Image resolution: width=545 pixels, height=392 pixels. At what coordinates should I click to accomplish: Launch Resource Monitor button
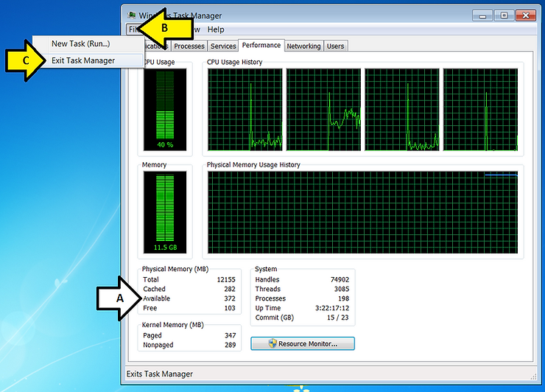(x=303, y=343)
